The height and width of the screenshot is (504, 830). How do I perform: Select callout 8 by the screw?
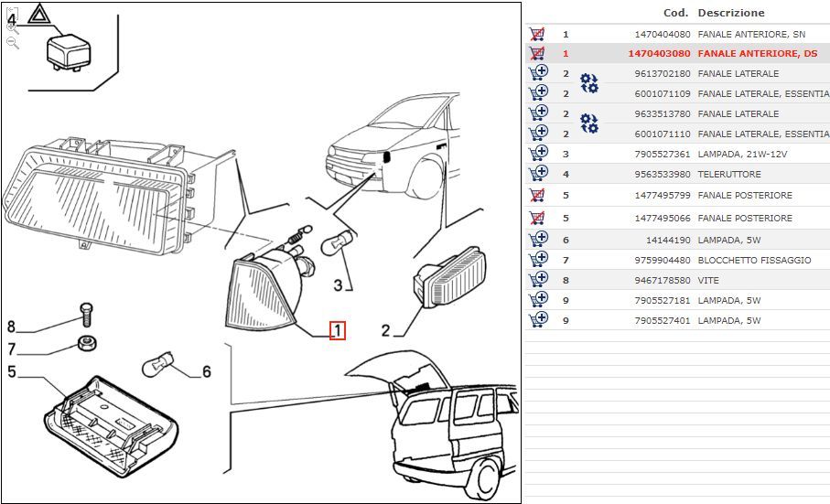[11, 327]
